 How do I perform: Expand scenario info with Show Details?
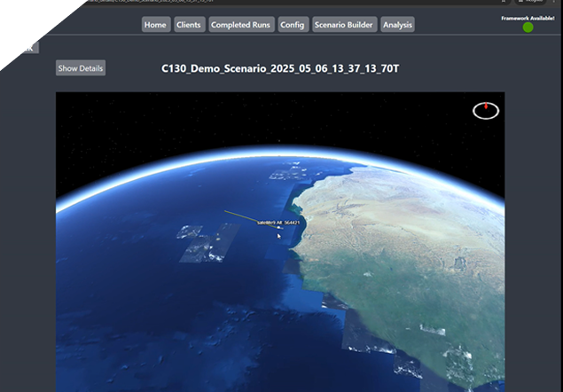pos(81,68)
